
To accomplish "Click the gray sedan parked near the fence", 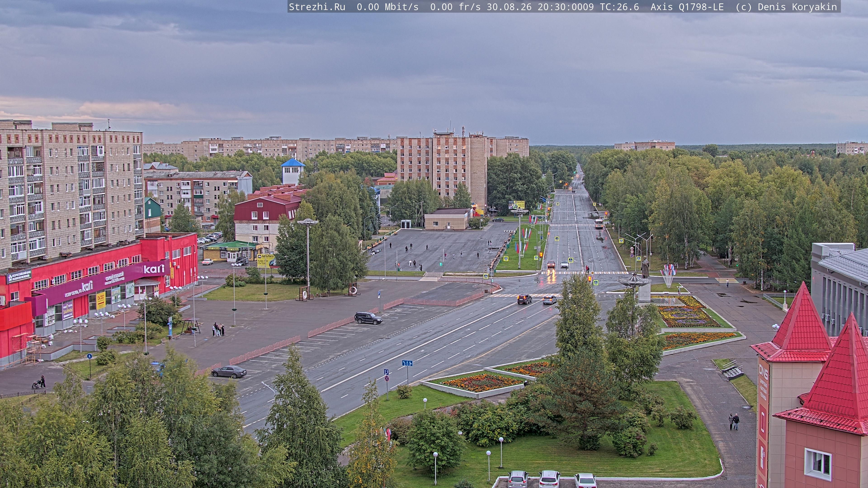I will click(x=229, y=371).
